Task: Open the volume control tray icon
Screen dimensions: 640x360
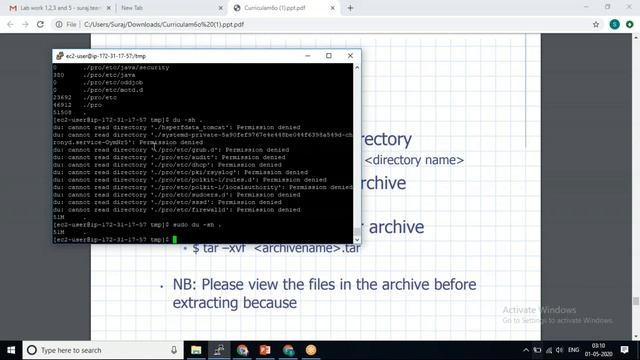Action: coord(560,350)
